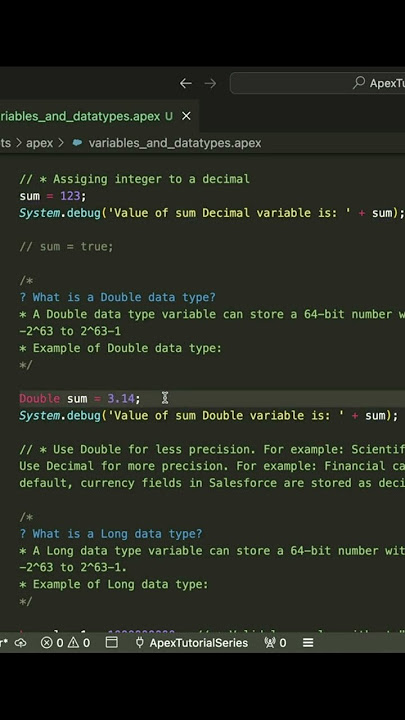This screenshot has width=405, height=720.
Task: Click the Apex file icon in breadcrumb
Action: pos(77,143)
